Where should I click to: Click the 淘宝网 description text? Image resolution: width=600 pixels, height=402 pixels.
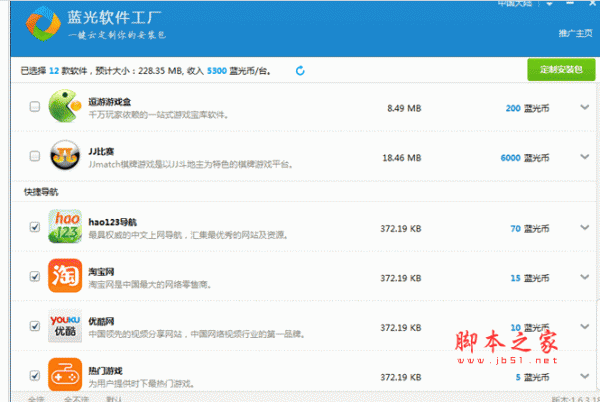[150, 285]
